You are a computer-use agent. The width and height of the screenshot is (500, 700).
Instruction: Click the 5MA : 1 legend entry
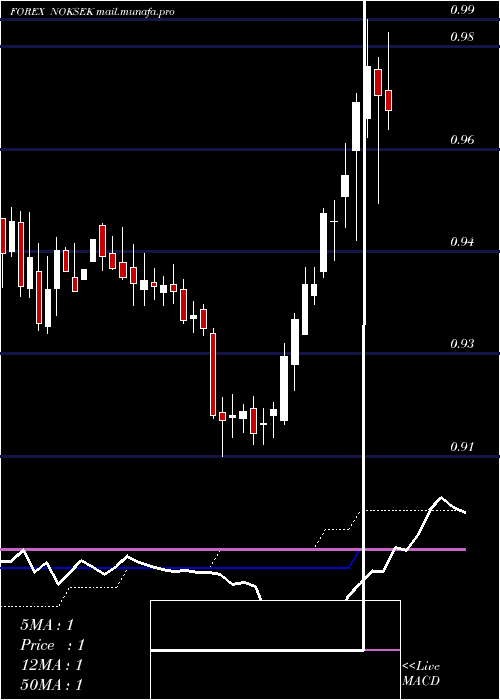point(47,625)
